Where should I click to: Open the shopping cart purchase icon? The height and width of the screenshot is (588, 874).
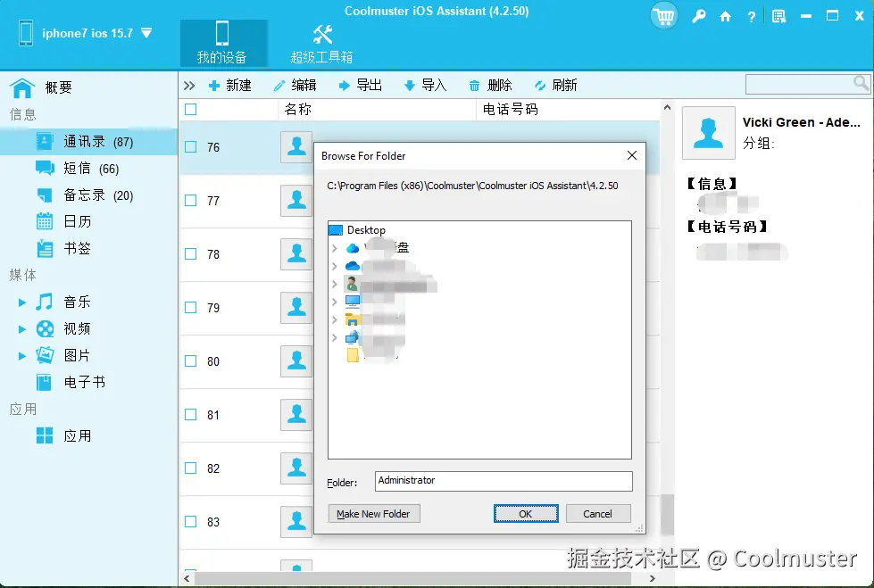(663, 16)
